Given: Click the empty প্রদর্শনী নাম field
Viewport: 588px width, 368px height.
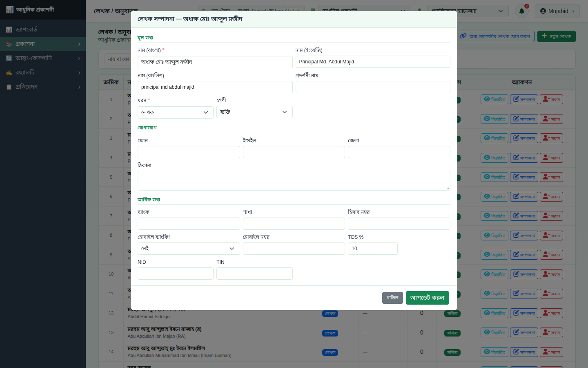Looking at the screenshot, I should [x=373, y=87].
